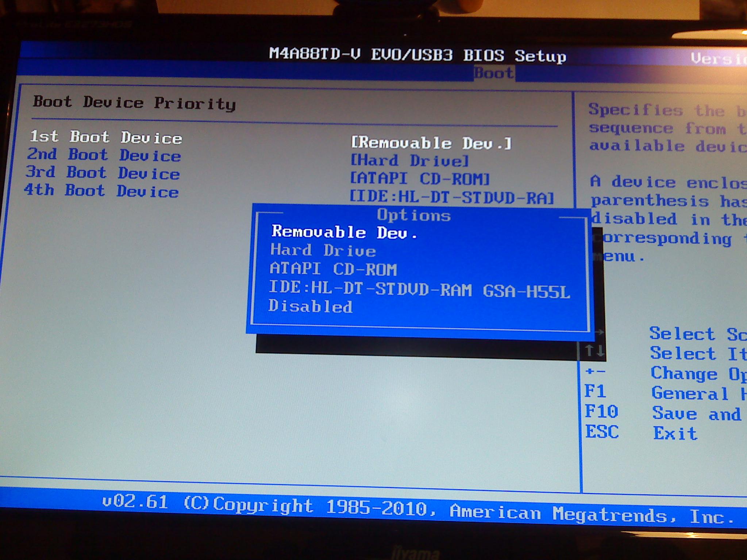Click the Boot Device Priority heading
Image resolution: width=747 pixels, height=560 pixels.
coord(134,103)
